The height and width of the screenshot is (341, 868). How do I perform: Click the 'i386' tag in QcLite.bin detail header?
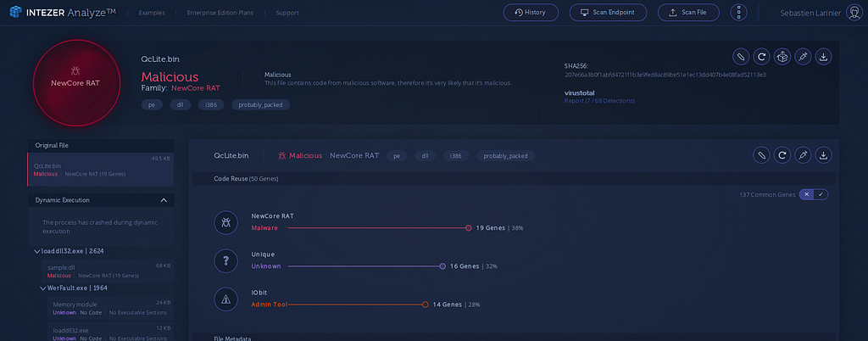pyautogui.click(x=455, y=156)
